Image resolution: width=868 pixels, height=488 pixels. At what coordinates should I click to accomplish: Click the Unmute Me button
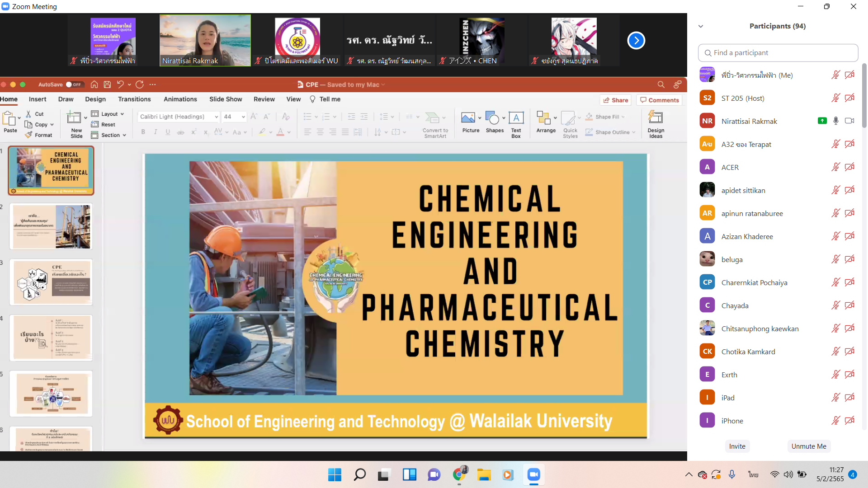808,446
